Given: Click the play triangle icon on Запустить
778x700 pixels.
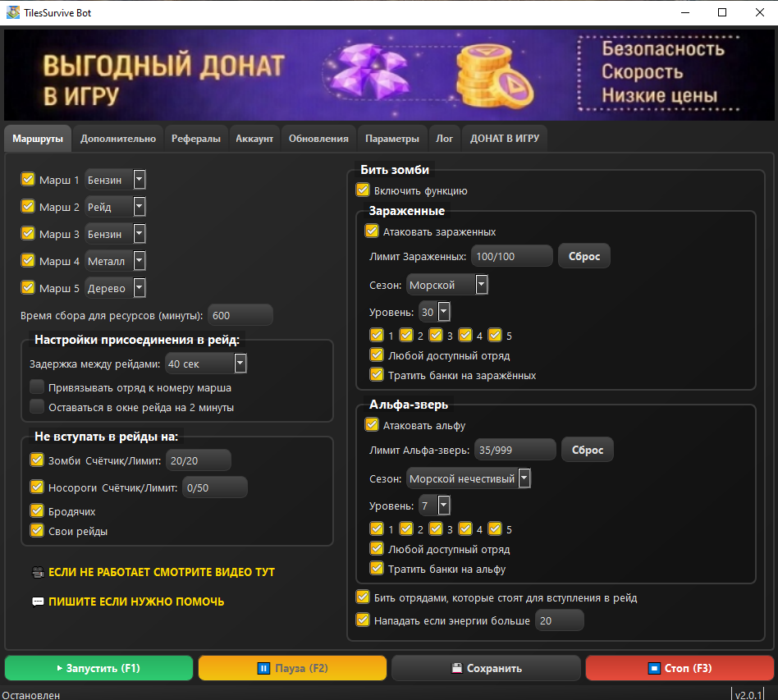Looking at the screenshot, I should click(59, 668).
